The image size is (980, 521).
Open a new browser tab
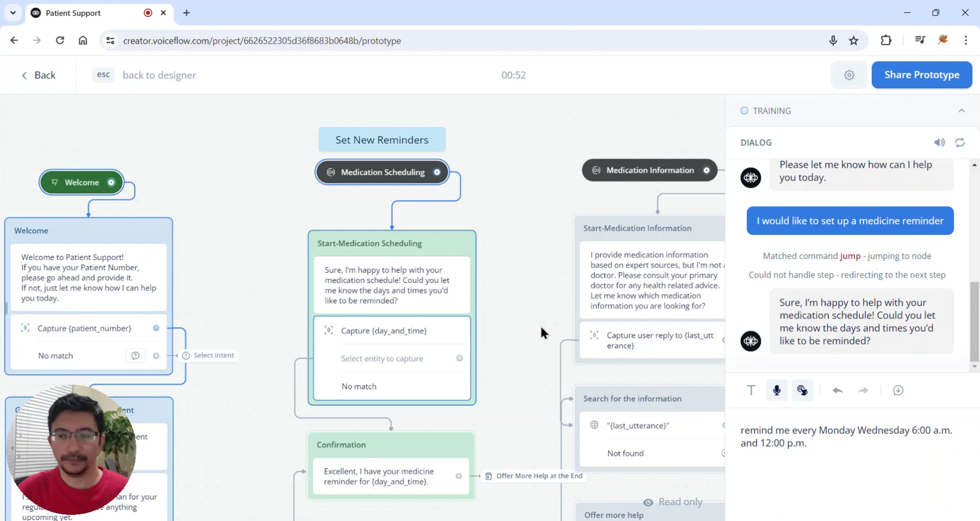click(186, 13)
